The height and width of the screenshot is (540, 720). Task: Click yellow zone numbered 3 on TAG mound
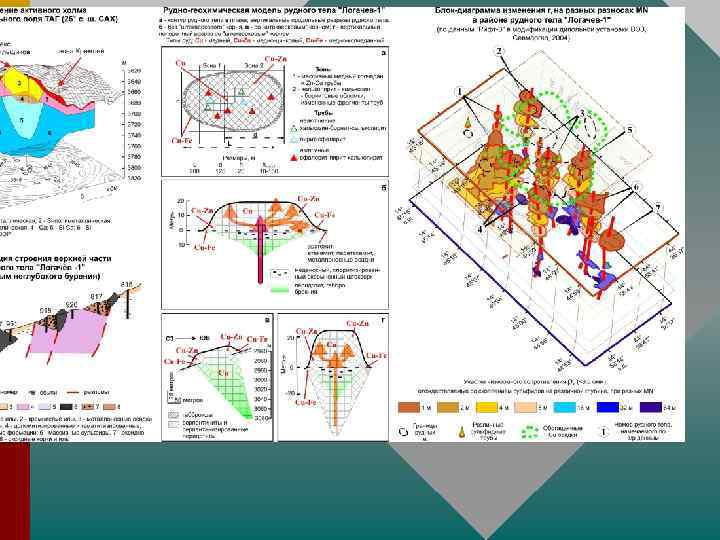coord(18,83)
